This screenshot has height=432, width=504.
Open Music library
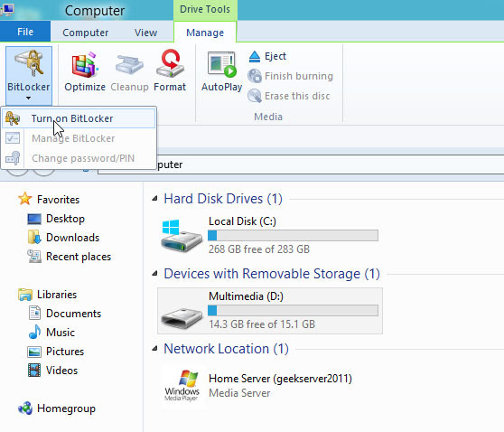pos(61,333)
